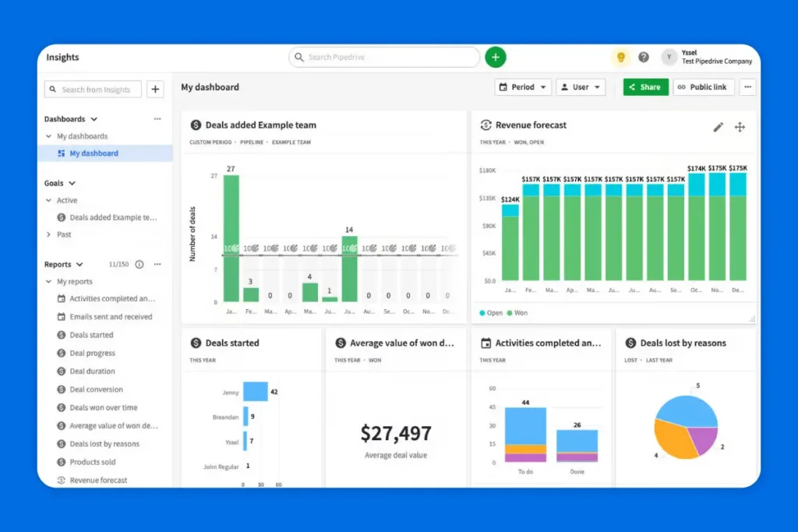Screen dimensions: 798x532
Task: Click Jenny's bar showing 42
Action: click(x=256, y=392)
